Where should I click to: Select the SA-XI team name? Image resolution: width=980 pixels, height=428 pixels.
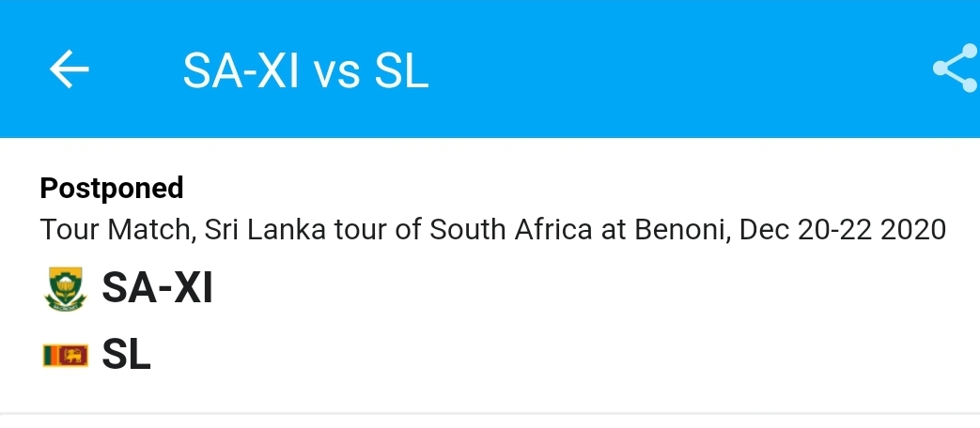pos(158,287)
